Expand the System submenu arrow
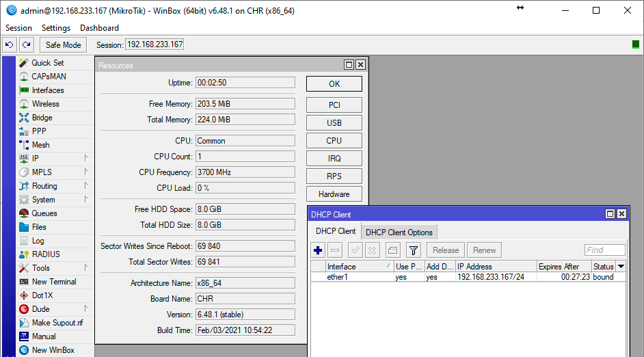644x357 pixels. click(x=86, y=199)
